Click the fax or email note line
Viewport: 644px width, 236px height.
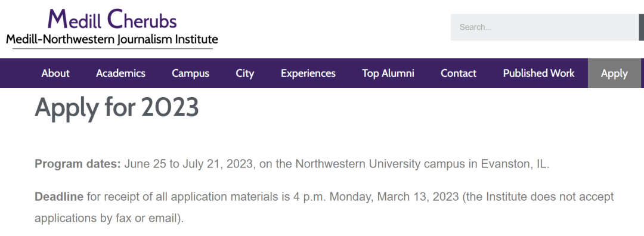tap(109, 218)
